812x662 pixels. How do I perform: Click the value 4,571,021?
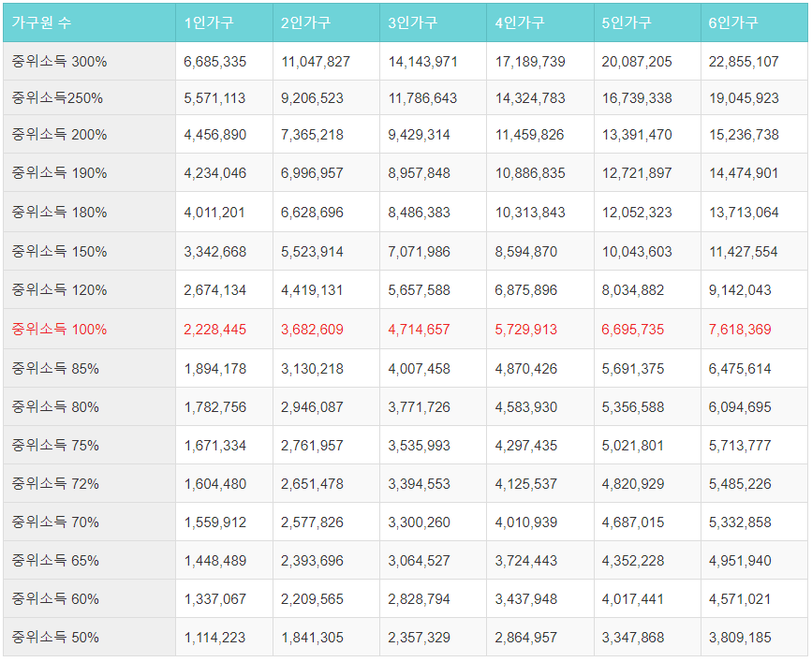[x=740, y=599]
